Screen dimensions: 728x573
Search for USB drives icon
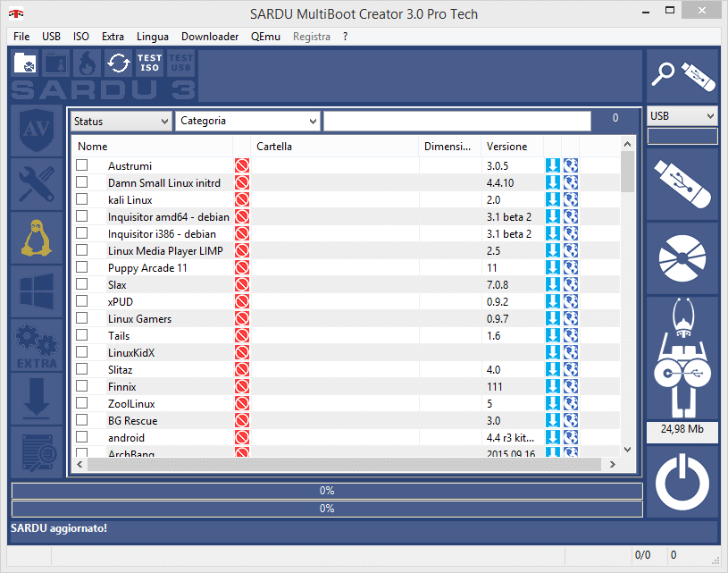(x=682, y=76)
